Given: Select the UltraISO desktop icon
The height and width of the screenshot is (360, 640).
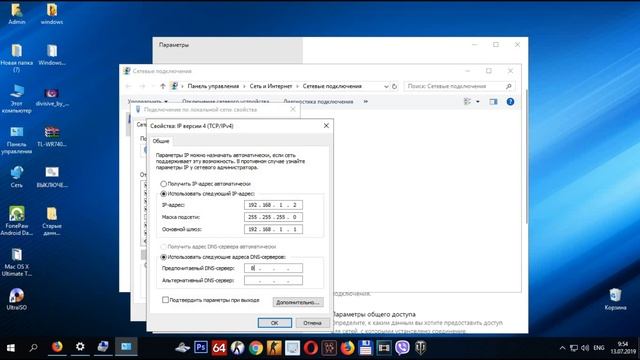Looking at the screenshot, I should point(17,299).
